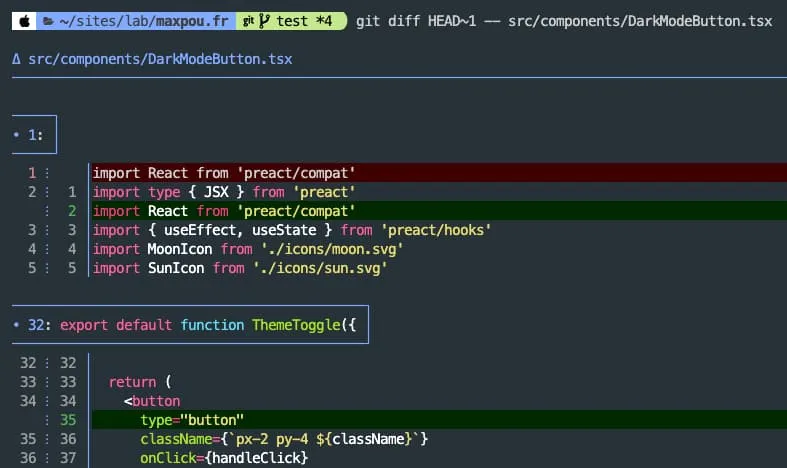Click new line number 2 in green
This screenshot has width=787, height=468.
(x=72, y=211)
